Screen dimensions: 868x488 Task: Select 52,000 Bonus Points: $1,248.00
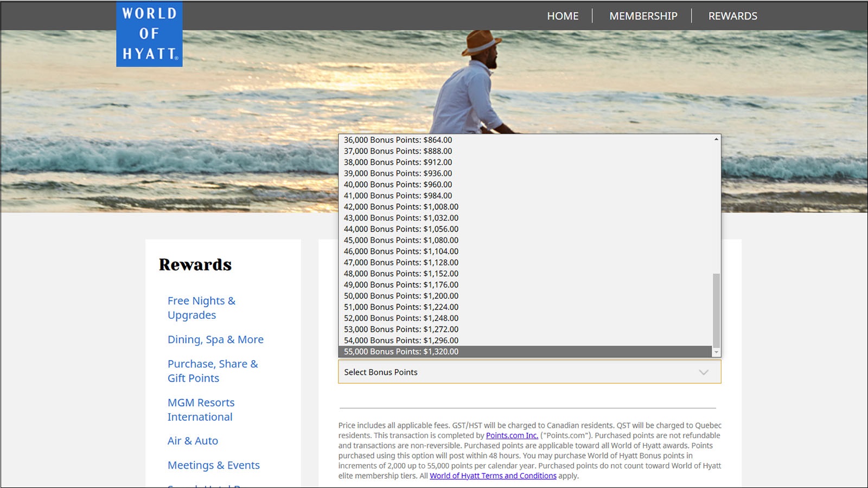[x=525, y=318]
